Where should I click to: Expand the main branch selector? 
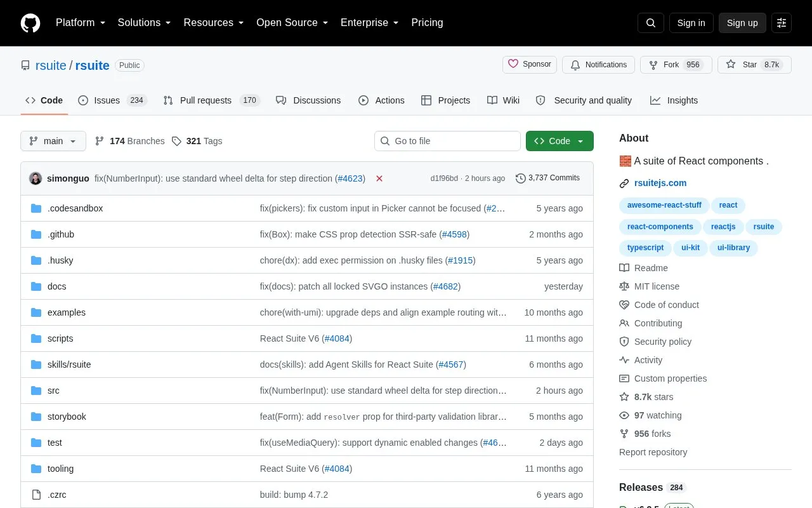point(53,141)
